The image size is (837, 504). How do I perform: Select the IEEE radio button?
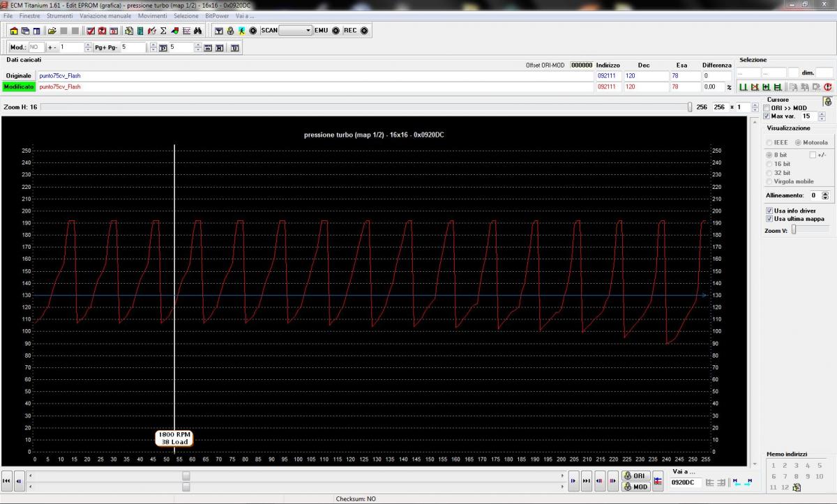769,142
